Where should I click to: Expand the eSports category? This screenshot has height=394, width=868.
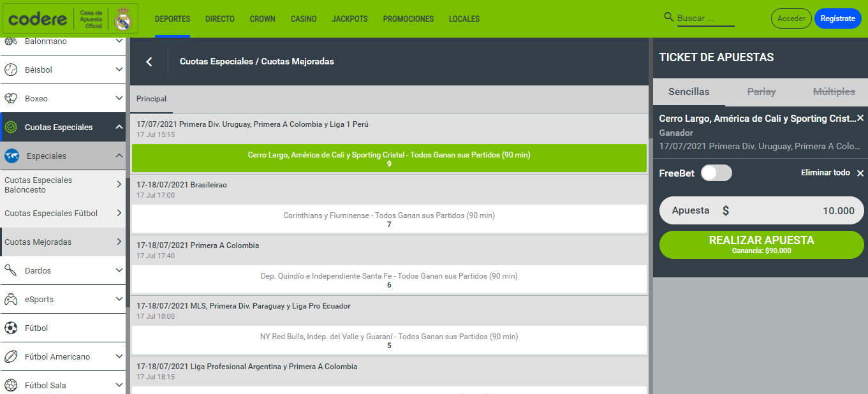[119, 299]
